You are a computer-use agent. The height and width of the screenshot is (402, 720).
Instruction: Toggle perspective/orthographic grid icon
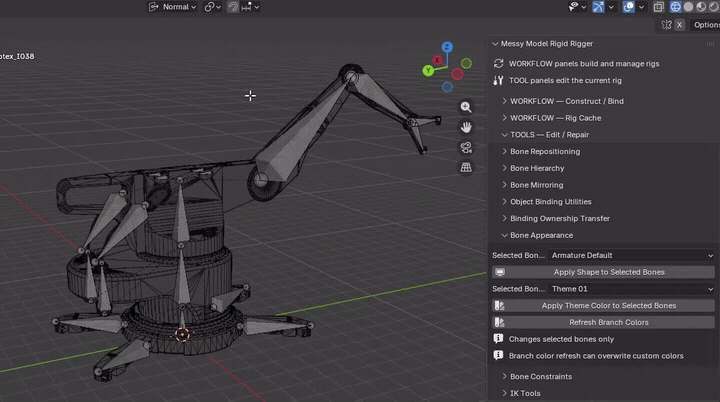[466, 167]
